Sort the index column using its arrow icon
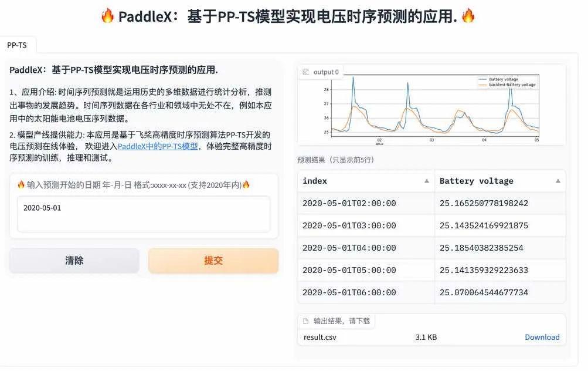The image size is (588, 371). point(426,181)
